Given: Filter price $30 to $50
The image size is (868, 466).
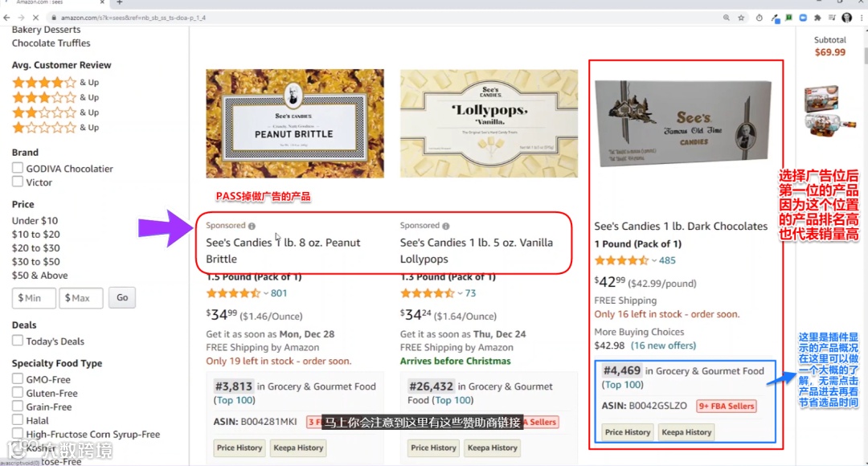Looking at the screenshot, I should (x=36, y=262).
